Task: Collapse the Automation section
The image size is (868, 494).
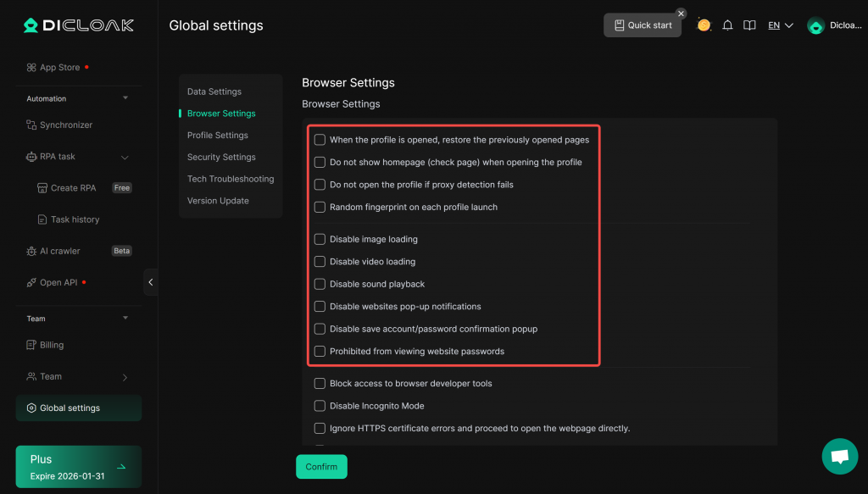Action: 125,98
